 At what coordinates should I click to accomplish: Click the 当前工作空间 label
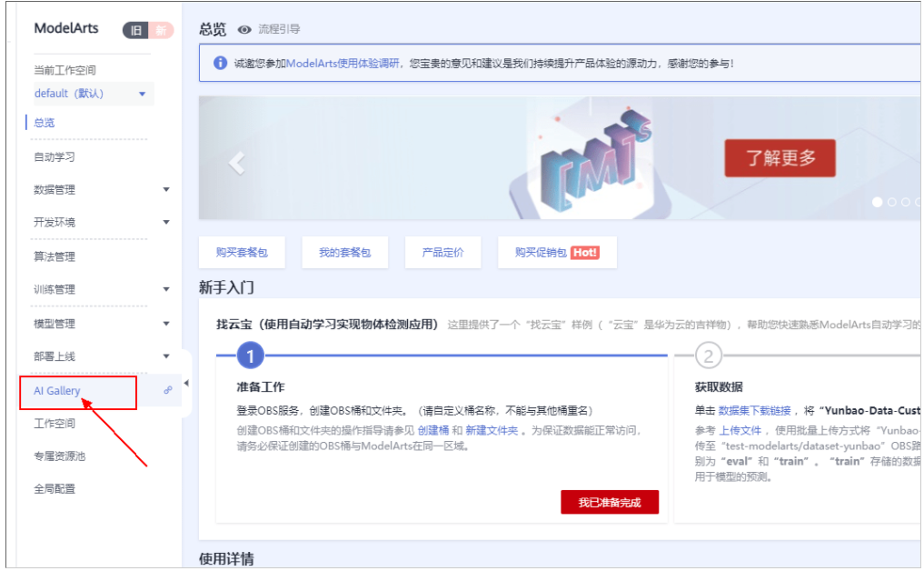(x=65, y=70)
